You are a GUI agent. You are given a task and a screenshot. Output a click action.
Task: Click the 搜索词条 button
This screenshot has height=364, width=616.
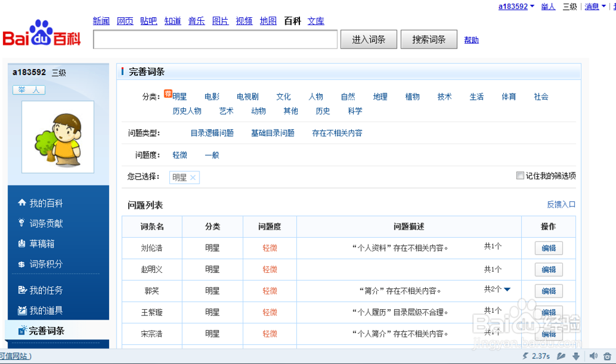click(x=429, y=39)
